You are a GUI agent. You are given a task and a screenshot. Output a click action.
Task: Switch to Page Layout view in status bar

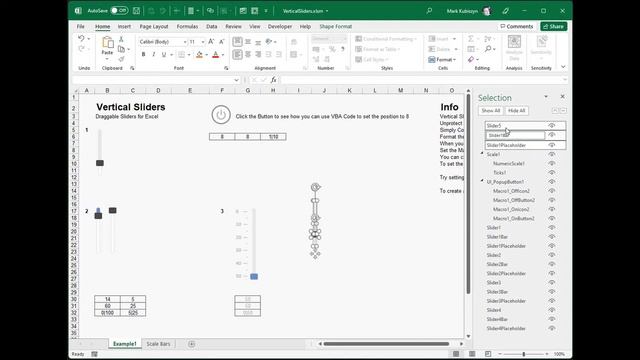(x=472, y=354)
